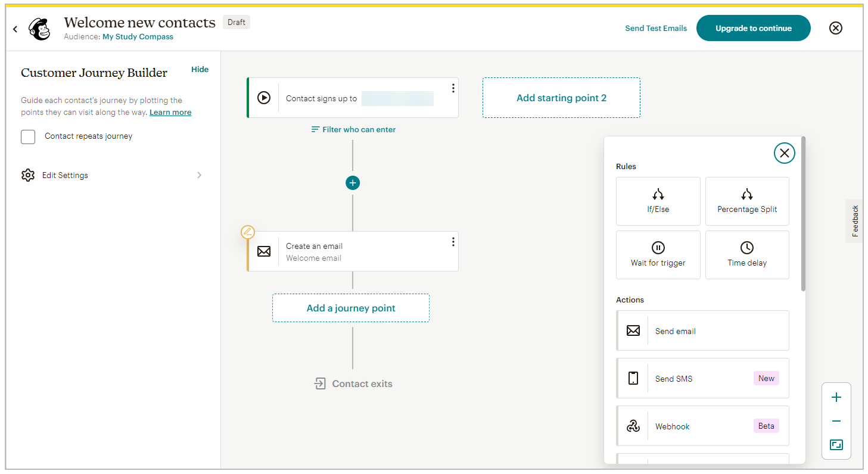Choose the Send SMS action

pyautogui.click(x=702, y=378)
